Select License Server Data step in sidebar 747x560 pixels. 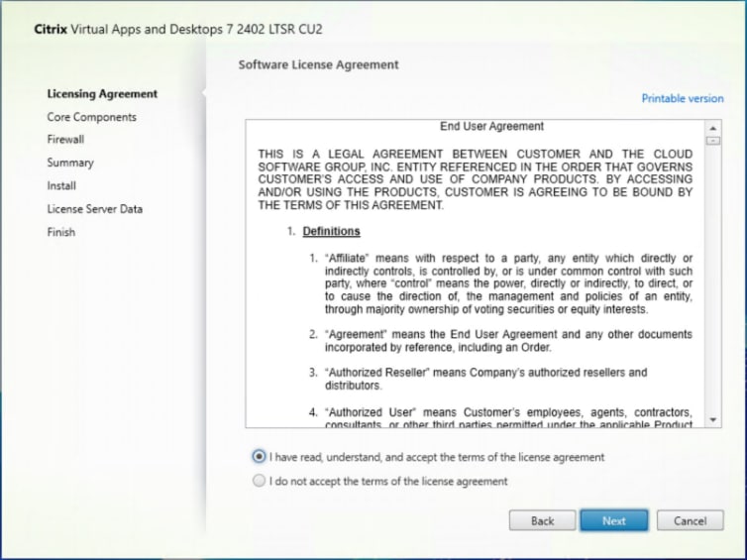point(94,209)
